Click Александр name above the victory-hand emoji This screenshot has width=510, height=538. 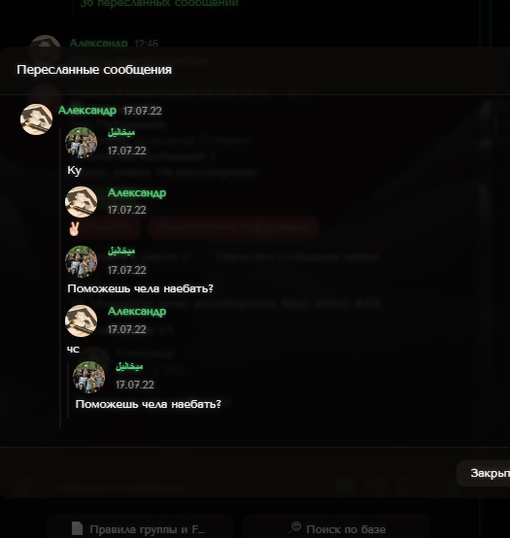137,193
